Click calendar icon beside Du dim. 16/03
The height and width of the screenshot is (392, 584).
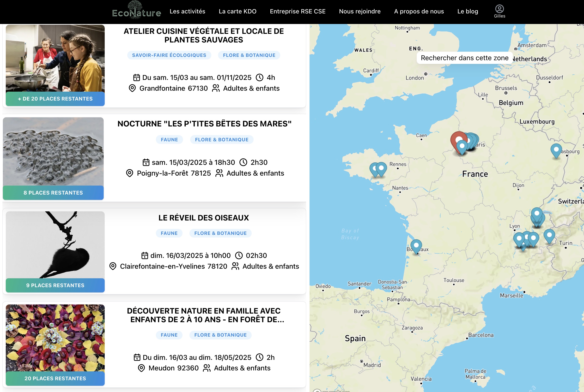point(137,357)
